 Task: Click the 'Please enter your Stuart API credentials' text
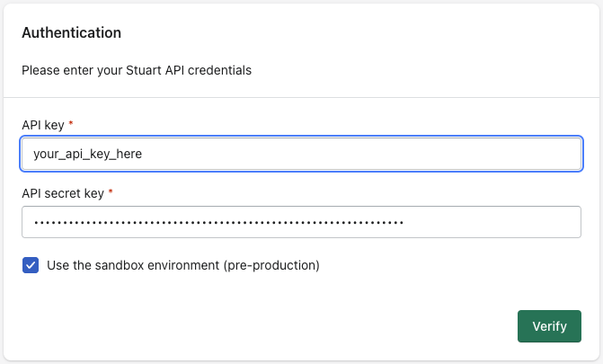137,70
